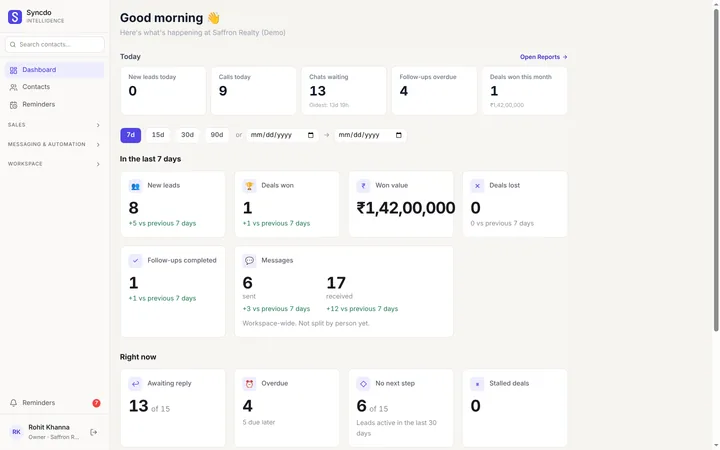Click the "In the last 7 days" heading

[x=150, y=159]
